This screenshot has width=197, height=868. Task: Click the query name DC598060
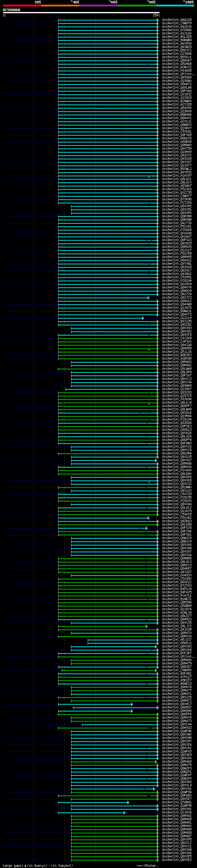11,10
